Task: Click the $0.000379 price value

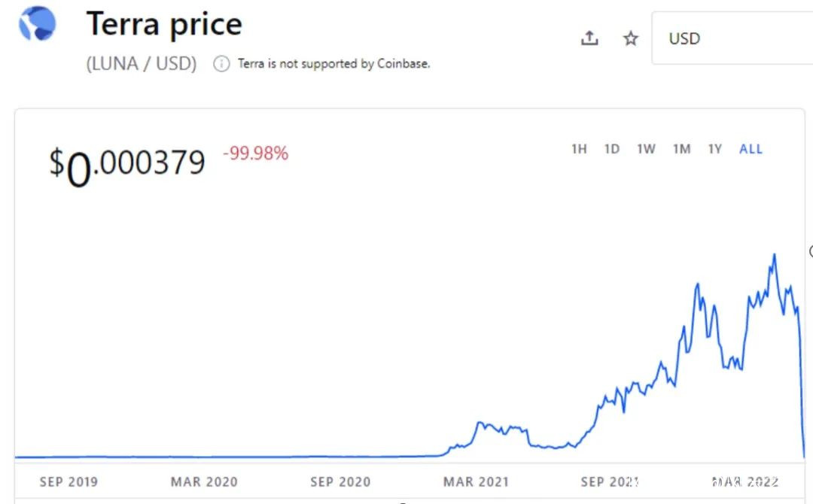Action: [127, 163]
